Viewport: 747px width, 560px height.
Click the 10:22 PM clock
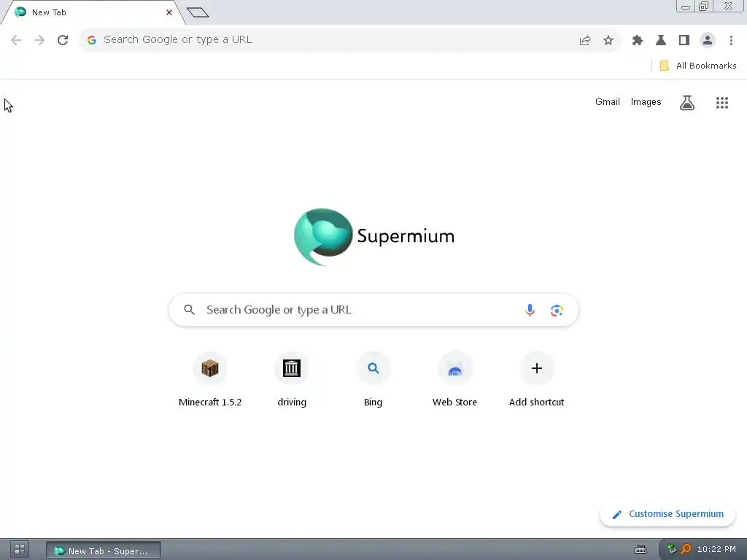[x=716, y=549]
